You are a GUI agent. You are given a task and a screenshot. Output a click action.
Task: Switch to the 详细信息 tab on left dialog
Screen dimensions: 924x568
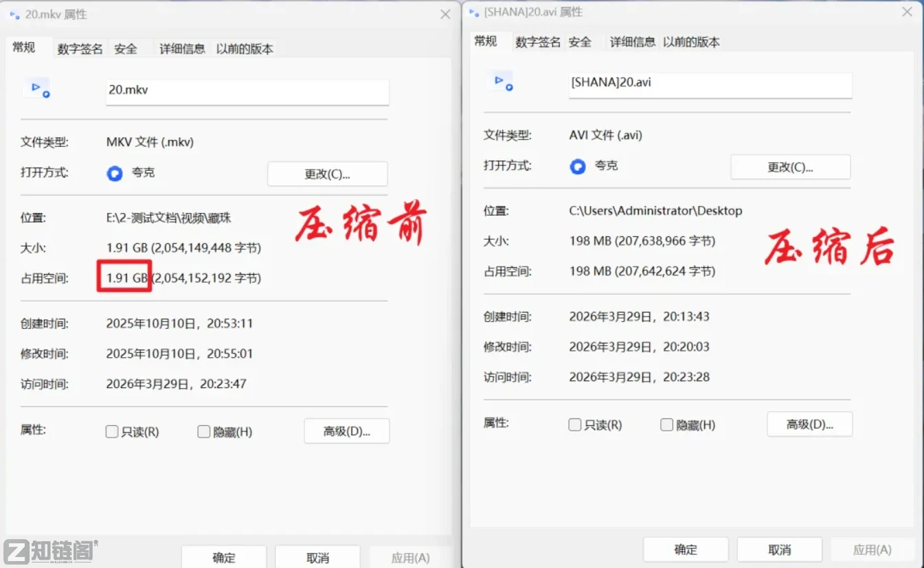(181, 48)
